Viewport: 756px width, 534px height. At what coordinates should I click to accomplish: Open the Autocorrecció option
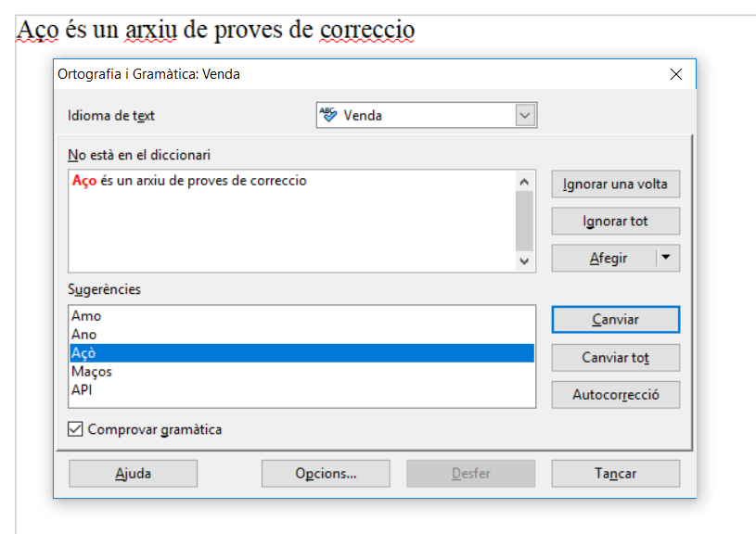click(x=616, y=395)
